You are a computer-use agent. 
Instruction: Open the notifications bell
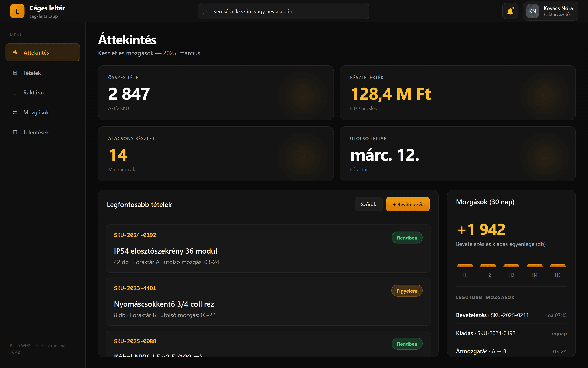point(510,11)
